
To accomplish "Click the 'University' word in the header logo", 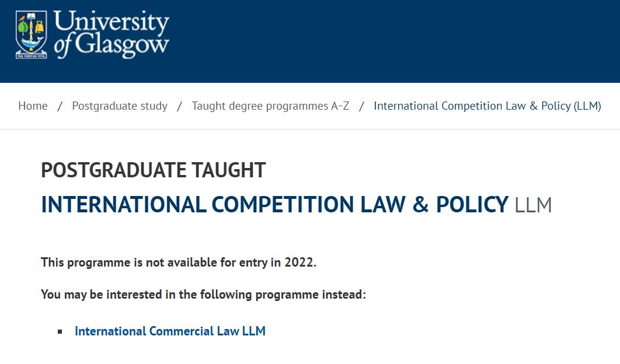I will tap(112, 22).
